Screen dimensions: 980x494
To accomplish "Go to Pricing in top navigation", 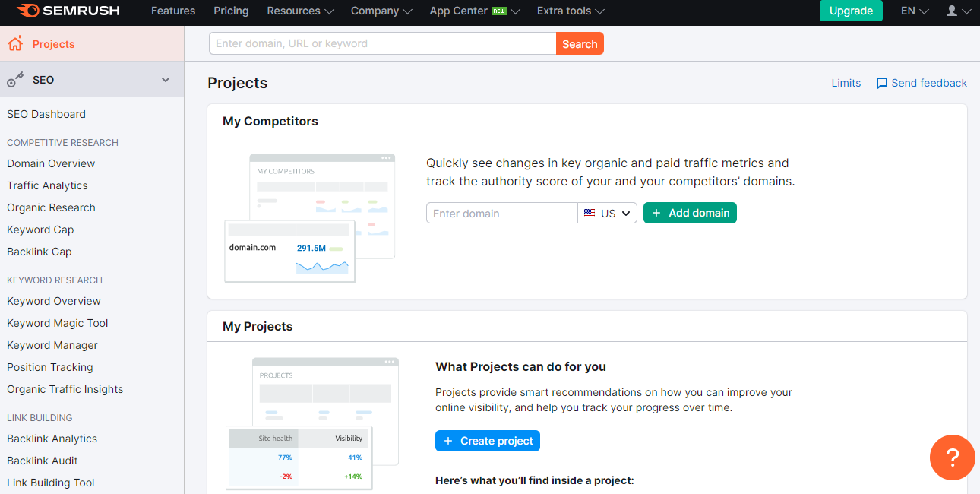I will click(x=231, y=11).
